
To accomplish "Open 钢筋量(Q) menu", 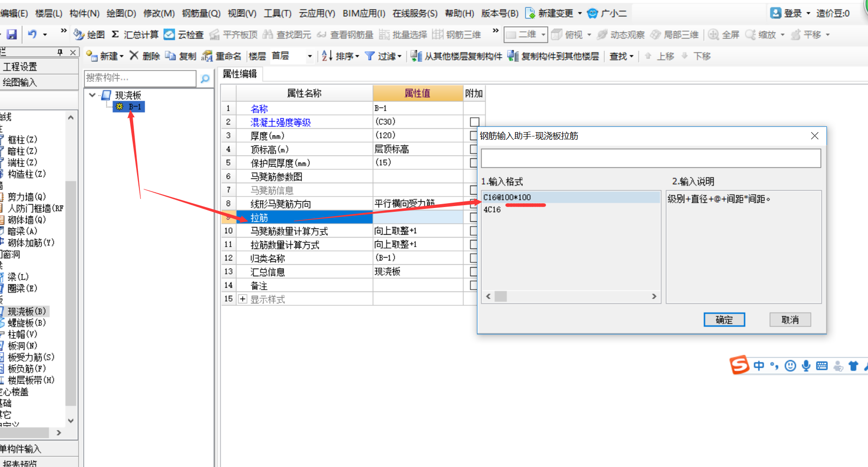I will point(201,13).
